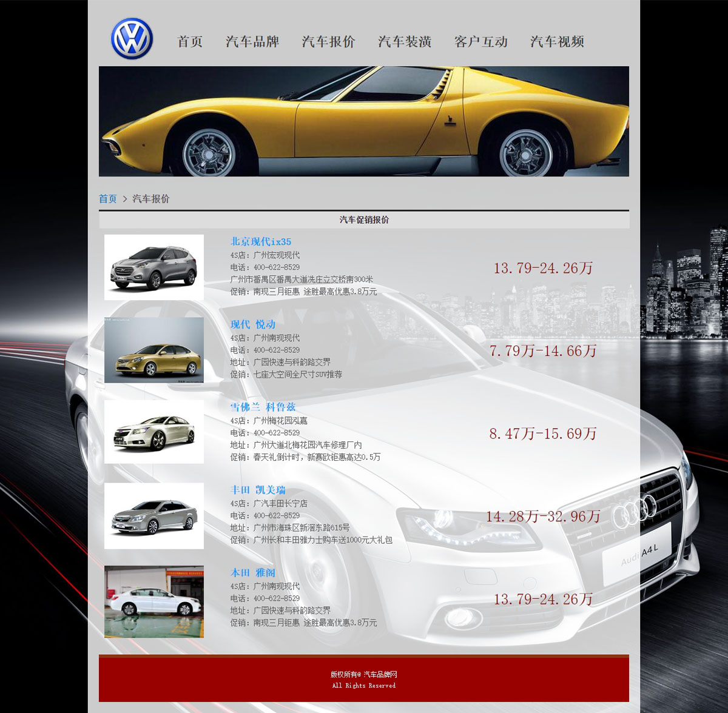Image resolution: width=728 pixels, height=713 pixels.
Task: Click the 4S店：广州梅花园泓嘉 dealer text
Action: 269,421
